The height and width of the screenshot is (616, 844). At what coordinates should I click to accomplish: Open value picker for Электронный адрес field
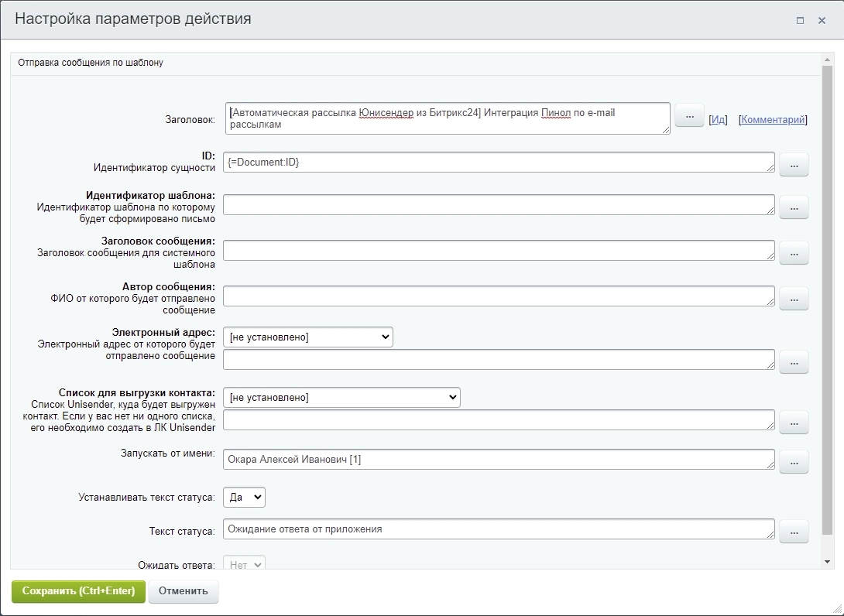(794, 361)
